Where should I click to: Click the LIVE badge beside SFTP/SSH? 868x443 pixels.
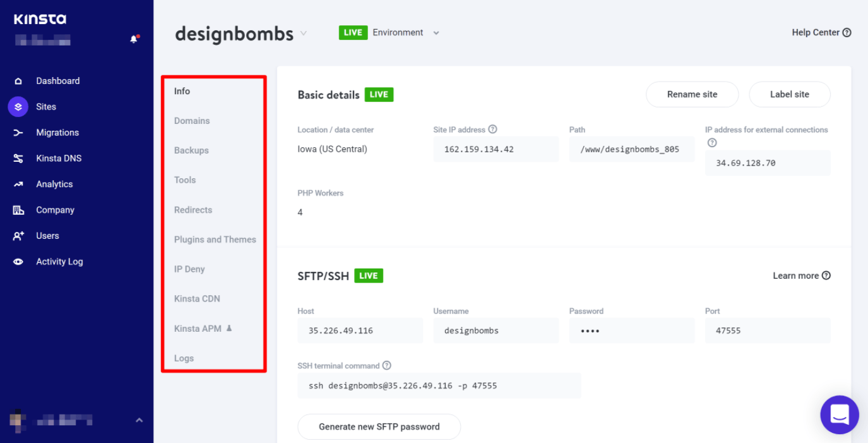click(369, 276)
